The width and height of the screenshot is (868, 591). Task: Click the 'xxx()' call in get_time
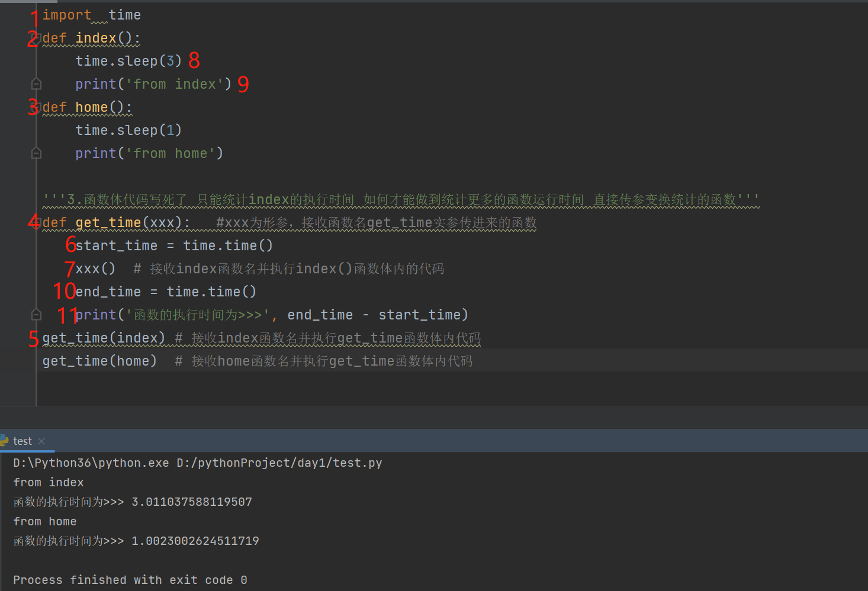[95, 269]
